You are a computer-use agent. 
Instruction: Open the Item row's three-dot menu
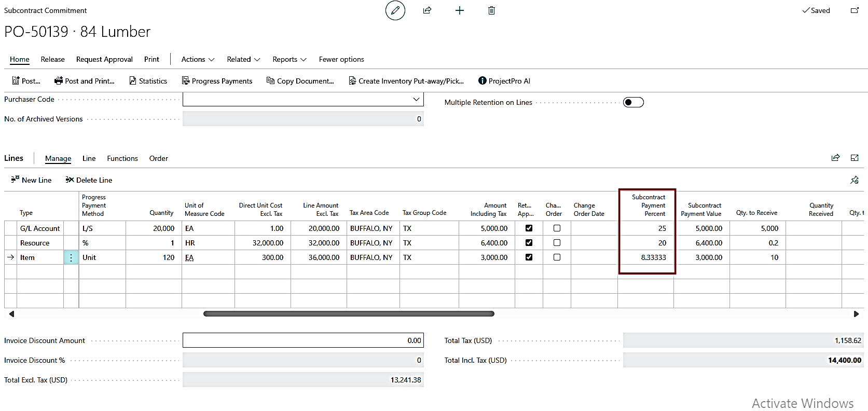point(71,257)
